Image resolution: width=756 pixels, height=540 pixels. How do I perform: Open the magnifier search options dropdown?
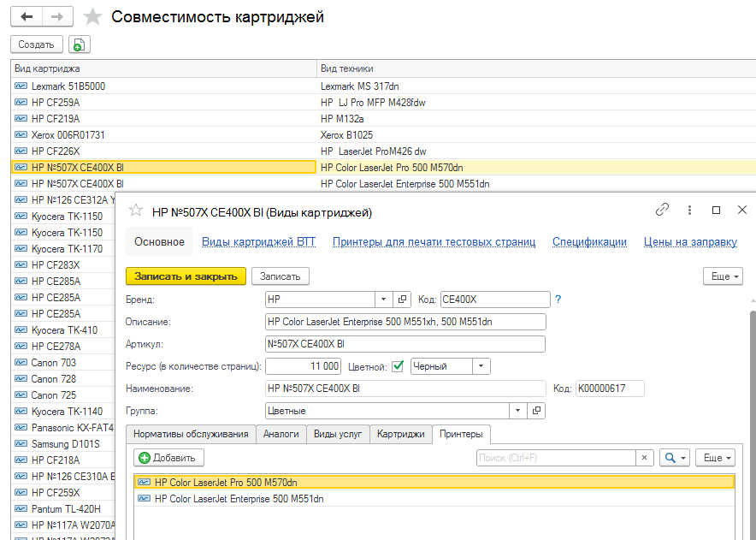(x=675, y=458)
